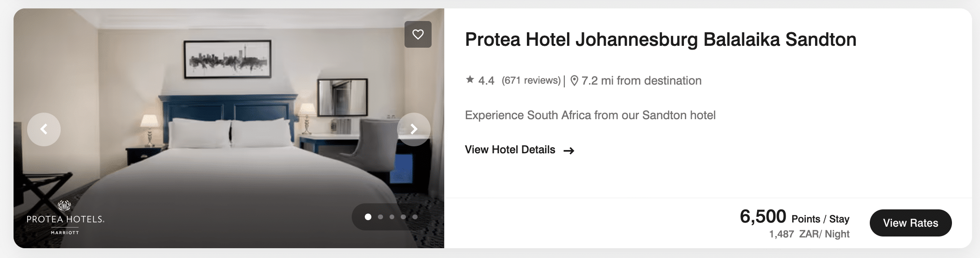Click the star rating icon
The width and height of the screenshot is (980, 258).
[x=470, y=80]
